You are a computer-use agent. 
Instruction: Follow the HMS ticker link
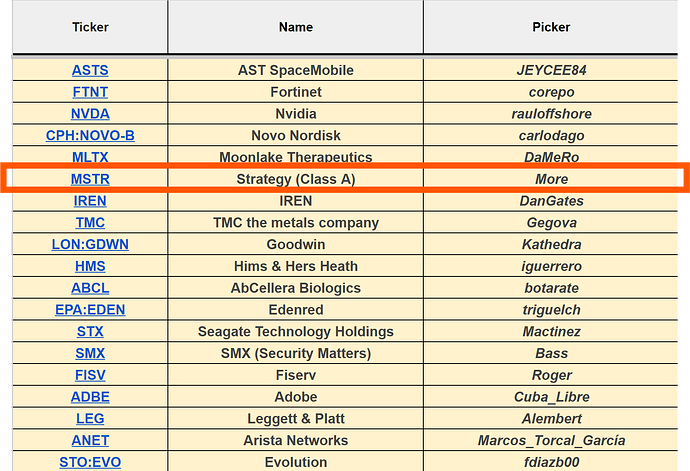(x=90, y=267)
